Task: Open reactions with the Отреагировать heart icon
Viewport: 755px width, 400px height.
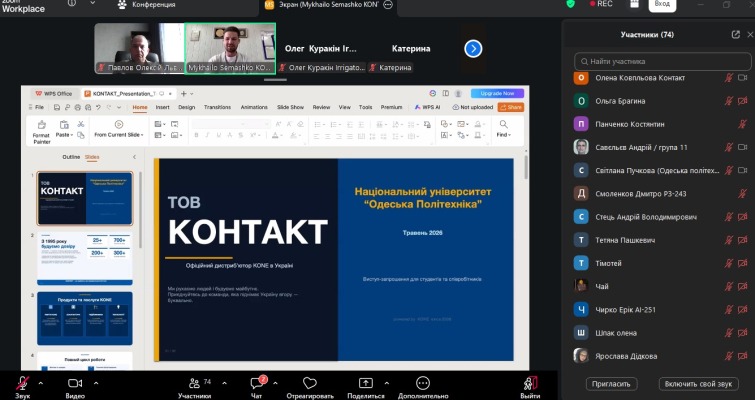Action: (310, 383)
